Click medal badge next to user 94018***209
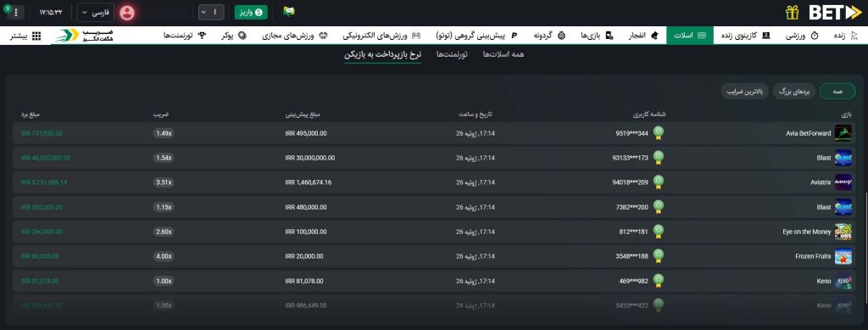The height and width of the screenshot is (330, 868). pyautogui.click(x=658, y=182)
